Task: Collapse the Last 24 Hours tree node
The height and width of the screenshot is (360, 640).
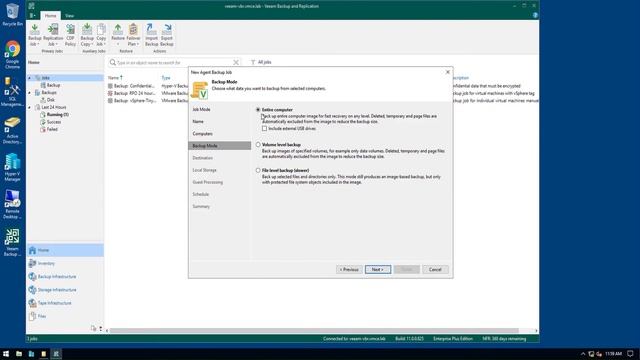Action: [x=29, y=107]
